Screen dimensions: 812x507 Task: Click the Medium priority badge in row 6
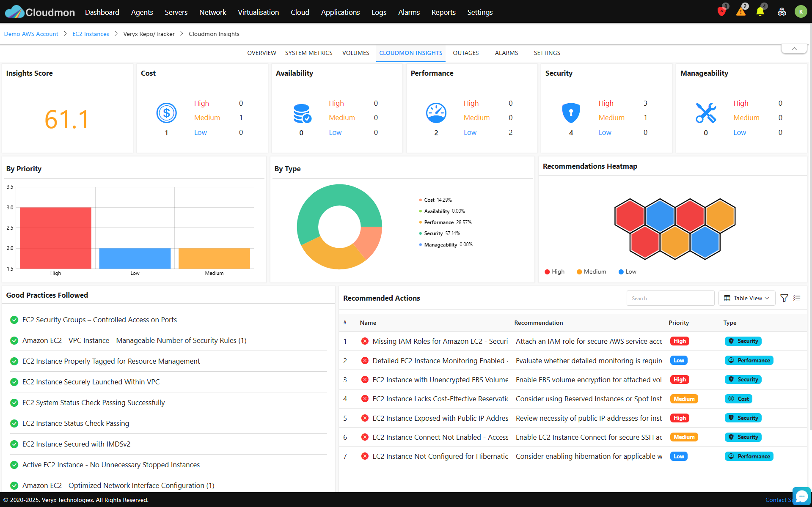(x=684, y=437)
